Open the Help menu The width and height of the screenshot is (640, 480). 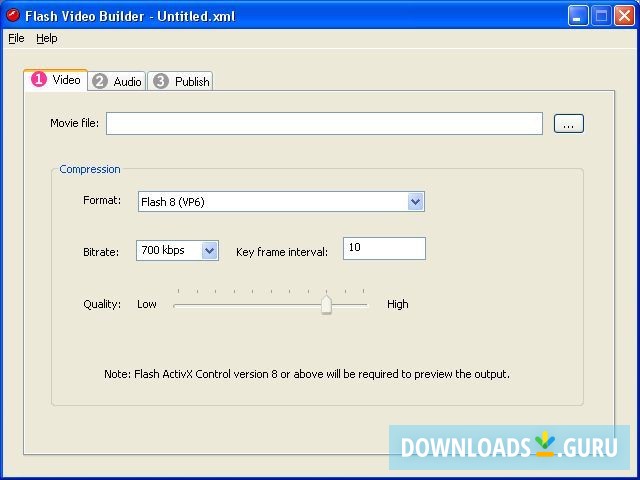tap(47, 38)
